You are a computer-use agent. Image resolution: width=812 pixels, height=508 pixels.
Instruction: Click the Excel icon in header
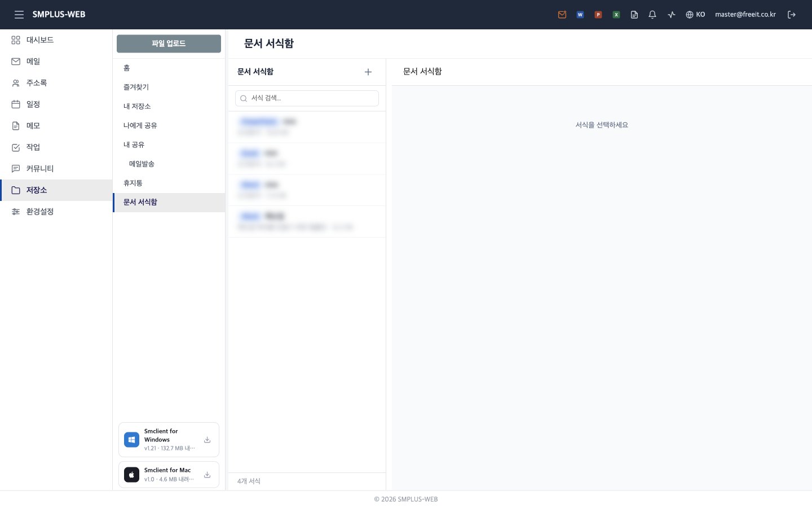(x=616, y=15)
